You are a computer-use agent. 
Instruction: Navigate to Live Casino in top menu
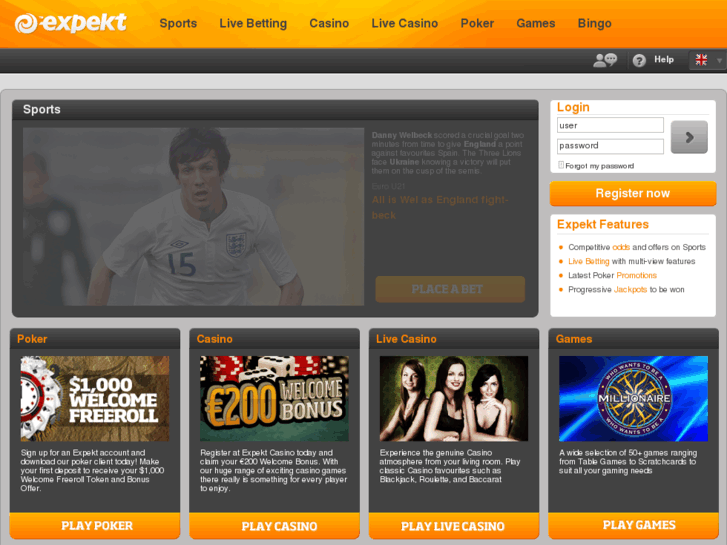[x=404, y=23]
